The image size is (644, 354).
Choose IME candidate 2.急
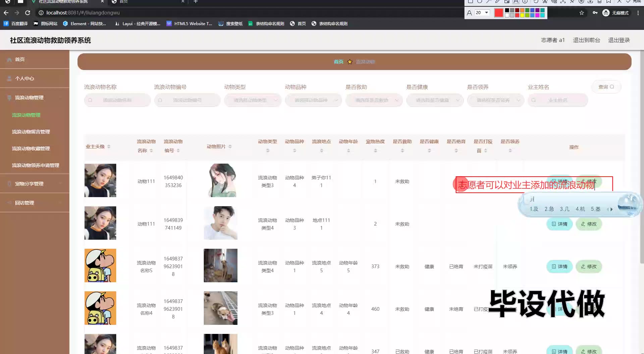click(x=549, y=209)
